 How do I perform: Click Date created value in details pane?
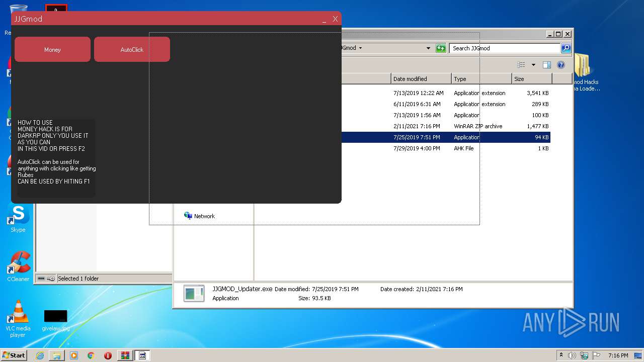tap(439, 289)
